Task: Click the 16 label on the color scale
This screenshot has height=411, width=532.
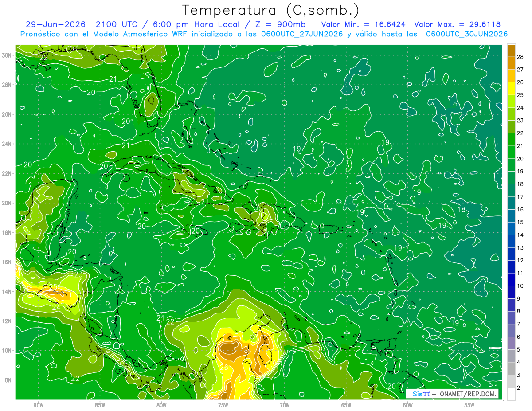Action: tap(520, 209)
